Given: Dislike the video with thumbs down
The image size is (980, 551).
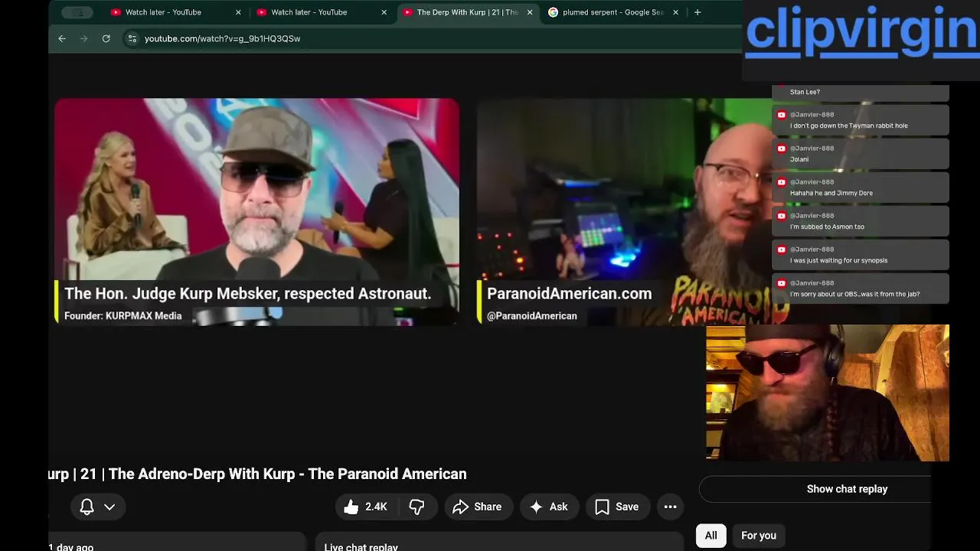Looking at the screenshot, I should pos(417,507).
